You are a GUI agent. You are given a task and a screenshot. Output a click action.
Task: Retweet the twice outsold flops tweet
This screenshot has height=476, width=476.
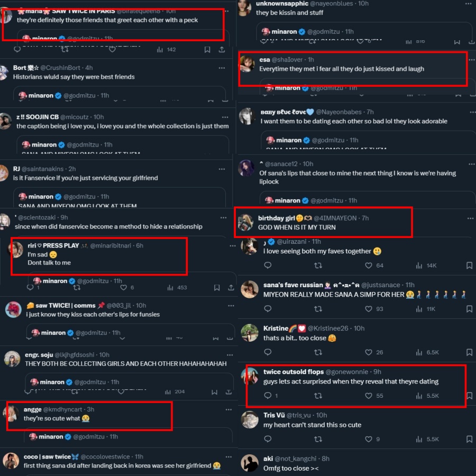coord(318,396)
